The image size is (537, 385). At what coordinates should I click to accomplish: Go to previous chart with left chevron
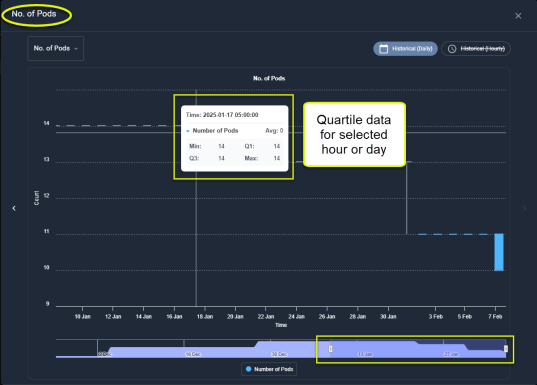[14, 208]
